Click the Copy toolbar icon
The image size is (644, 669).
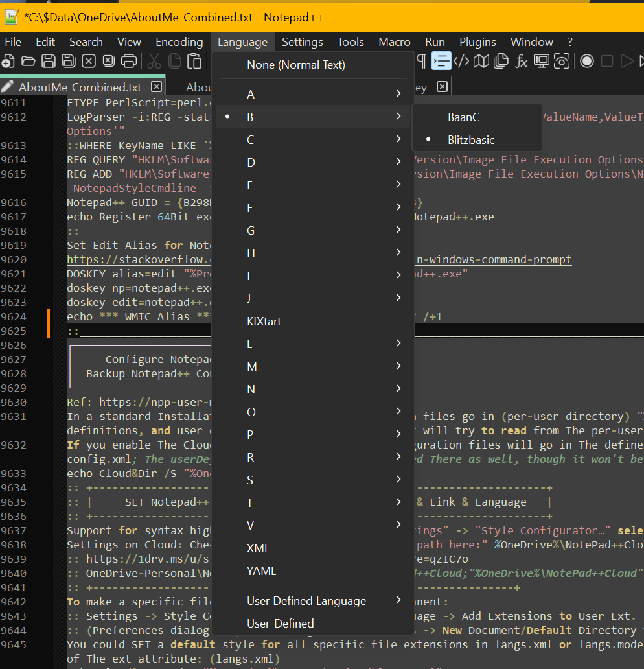[174, 62]
